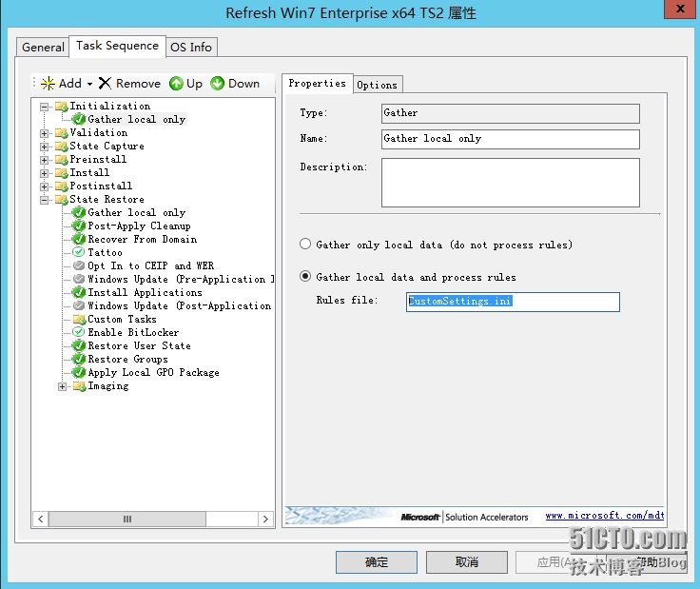Image resolution: width=700 pixels, height=589 pixels.
Task: Click the Up toolbar label
Action: [x=194, y=84]
